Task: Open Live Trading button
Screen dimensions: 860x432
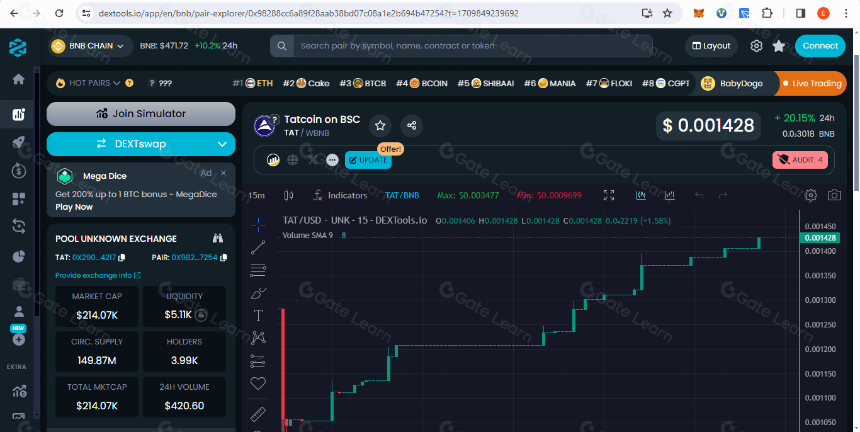Action: pyautogui.click(x=812, y=83)
